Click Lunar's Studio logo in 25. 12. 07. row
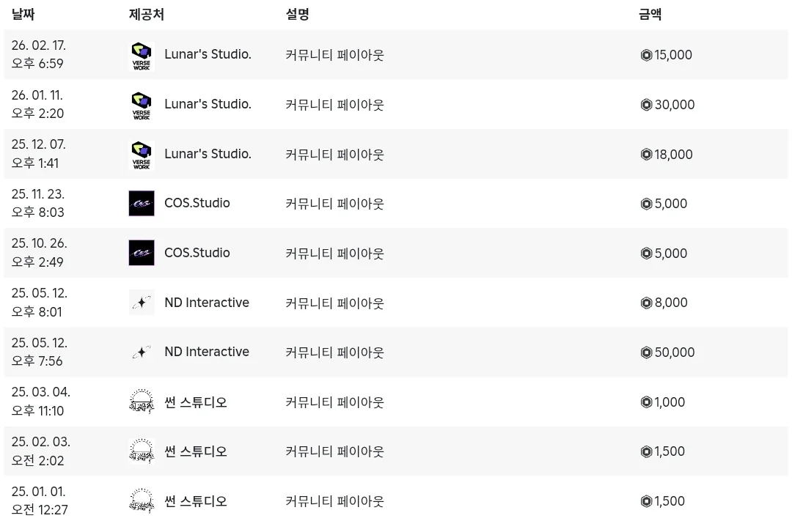This screenshot has height=532, width=792. 142,154
